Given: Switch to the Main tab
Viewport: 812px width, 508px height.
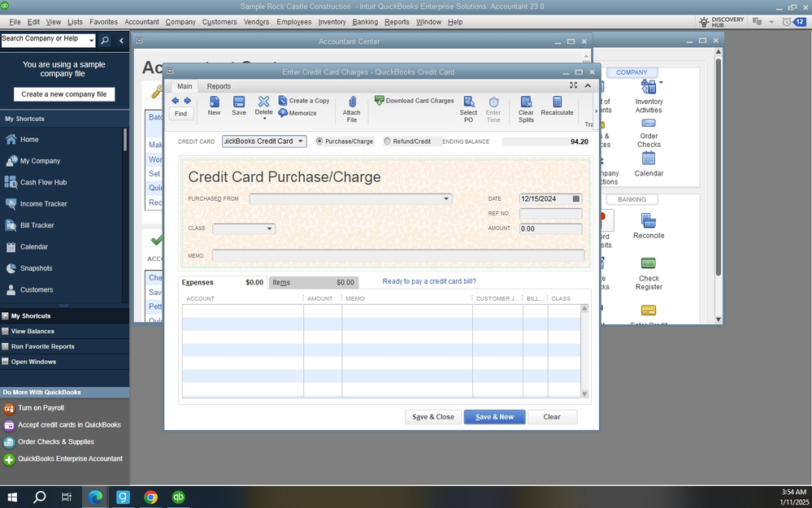Looking at the screenshot, I should [185, 86].
